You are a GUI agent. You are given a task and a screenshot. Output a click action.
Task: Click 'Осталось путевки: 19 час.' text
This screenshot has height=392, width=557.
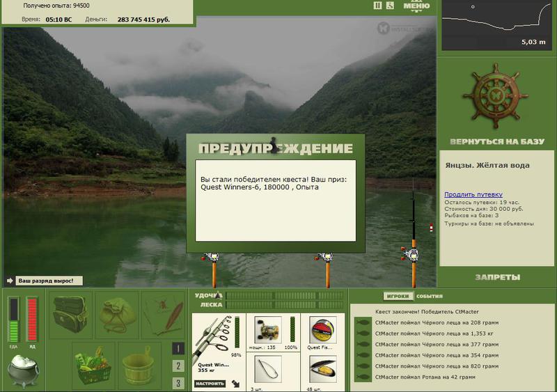click(482, 202)
